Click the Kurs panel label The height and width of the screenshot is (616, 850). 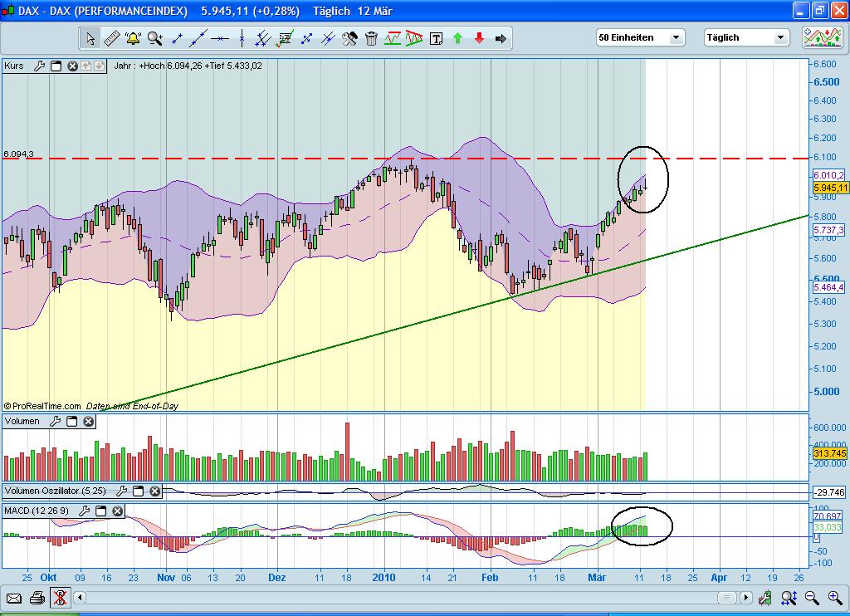coord(14,66)
